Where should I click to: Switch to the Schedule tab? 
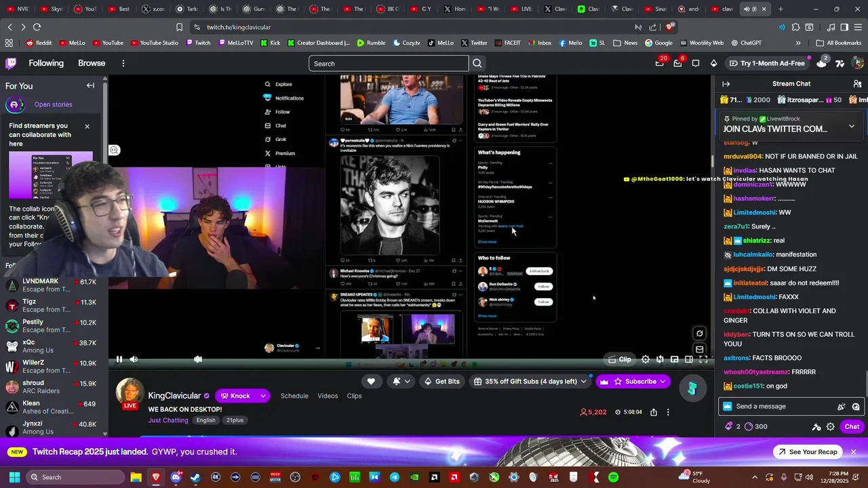pos(294,396)
